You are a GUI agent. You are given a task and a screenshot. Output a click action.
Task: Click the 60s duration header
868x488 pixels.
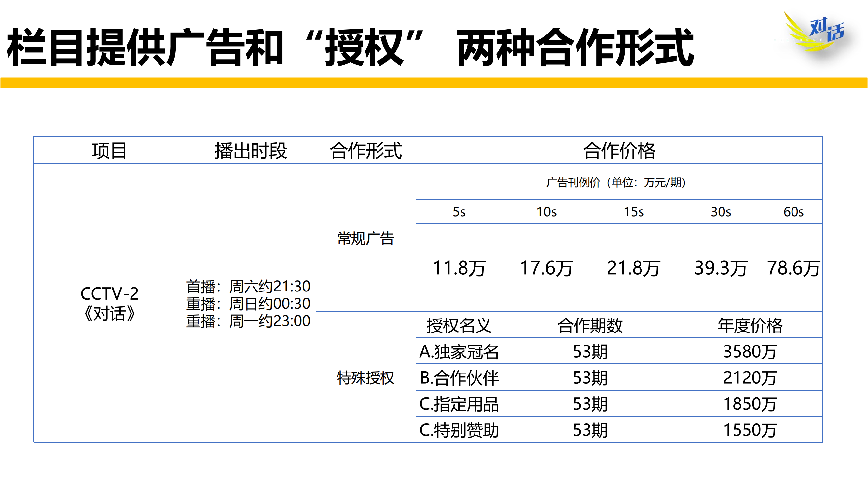tap(793, 212)
